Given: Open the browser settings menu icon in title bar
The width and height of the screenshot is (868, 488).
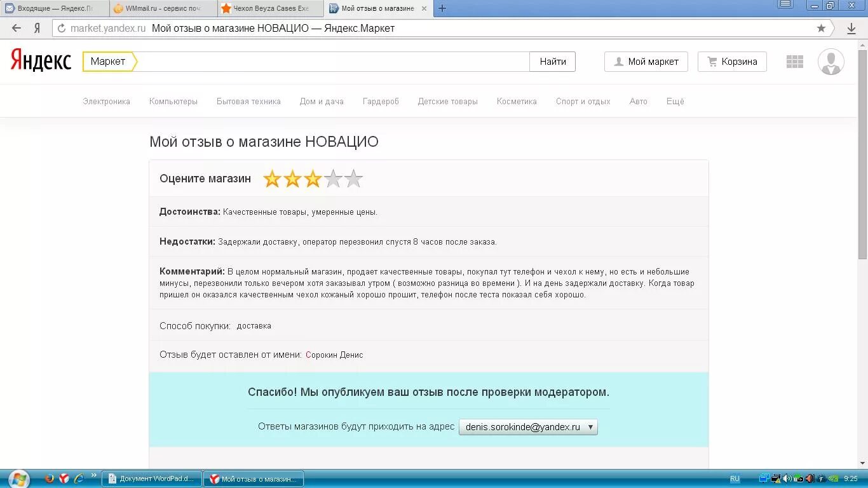Looking at the screenshot, I should (x=785, y=4).
